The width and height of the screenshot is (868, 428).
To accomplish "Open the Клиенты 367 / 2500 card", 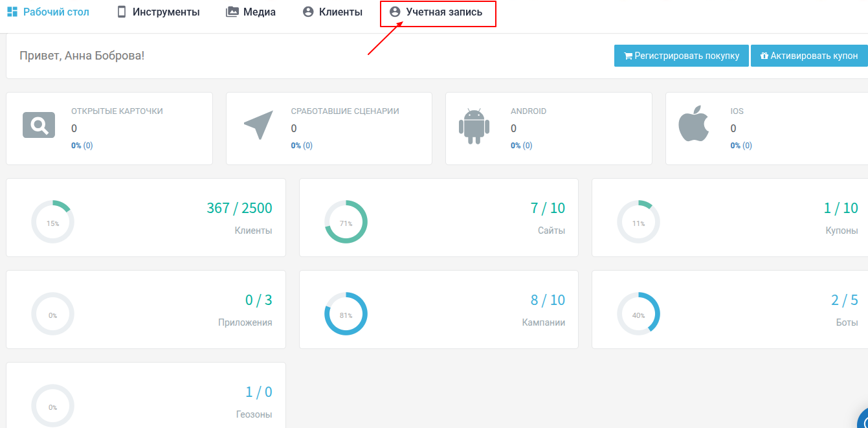I will click(x=146, y=218).
